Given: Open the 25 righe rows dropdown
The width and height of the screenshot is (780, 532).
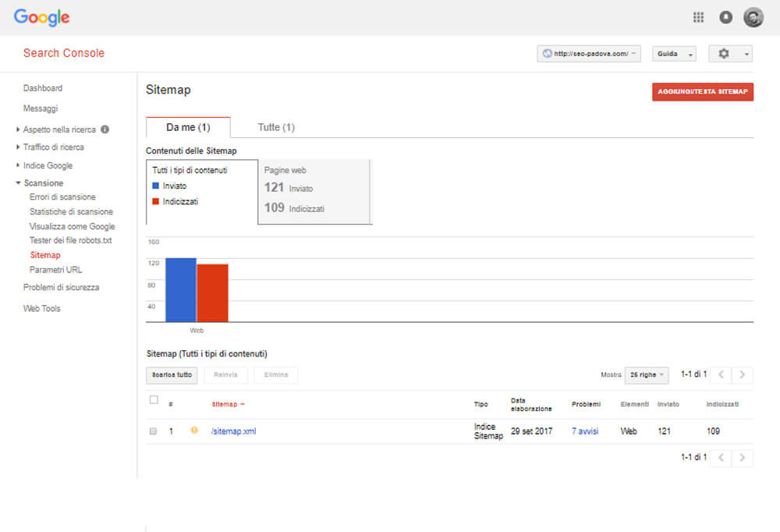Looking at the screenshot, I should (647, 374).
